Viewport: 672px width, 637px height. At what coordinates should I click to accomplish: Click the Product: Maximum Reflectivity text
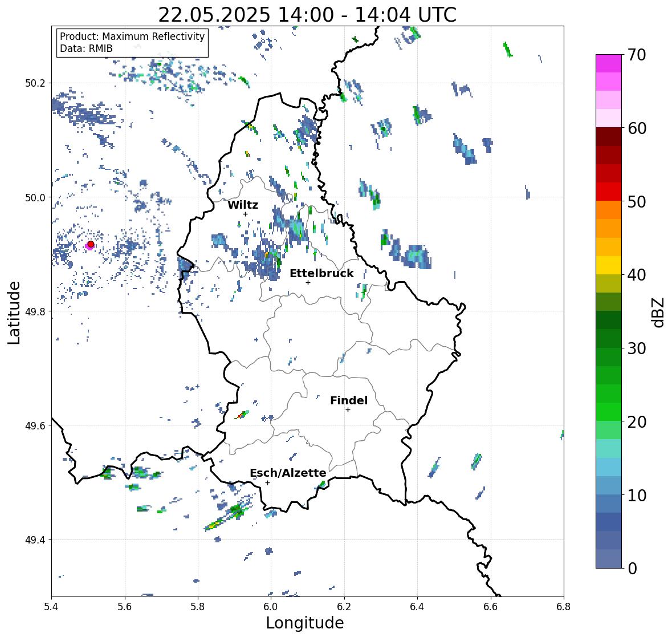(132, 36)
